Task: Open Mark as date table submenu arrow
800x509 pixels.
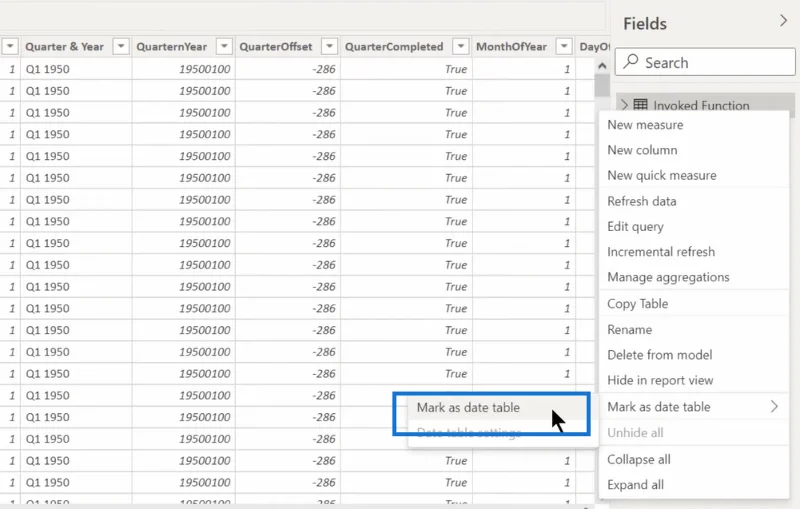Action: coord(774,406)
